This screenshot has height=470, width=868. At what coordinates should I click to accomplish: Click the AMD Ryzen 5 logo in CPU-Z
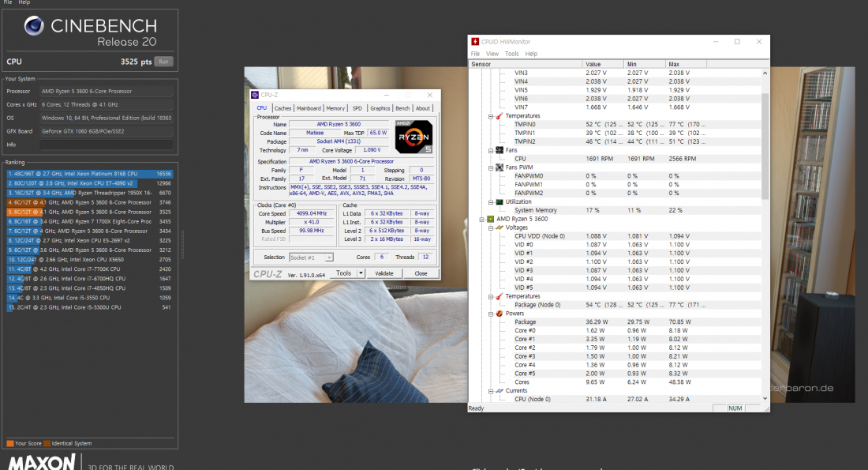tap(413, 135)
